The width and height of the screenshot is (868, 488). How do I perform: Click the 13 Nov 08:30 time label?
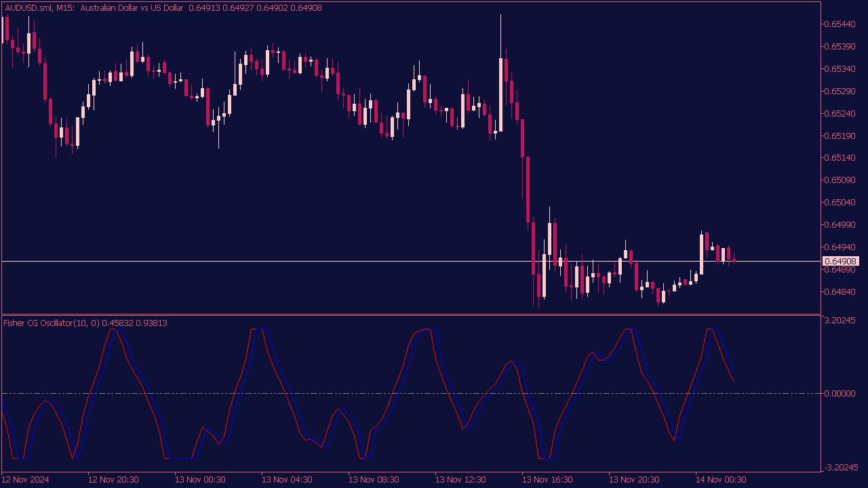374,479
